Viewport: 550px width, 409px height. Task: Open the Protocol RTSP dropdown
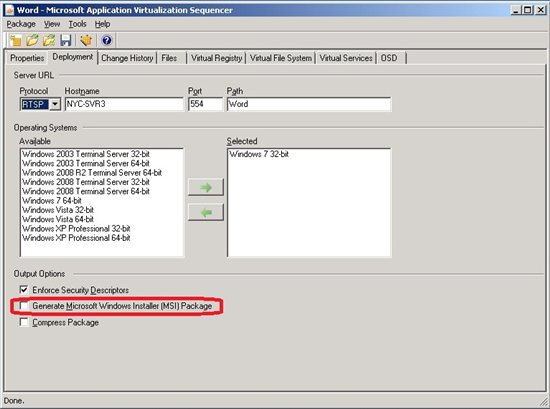tap(55, 104)
